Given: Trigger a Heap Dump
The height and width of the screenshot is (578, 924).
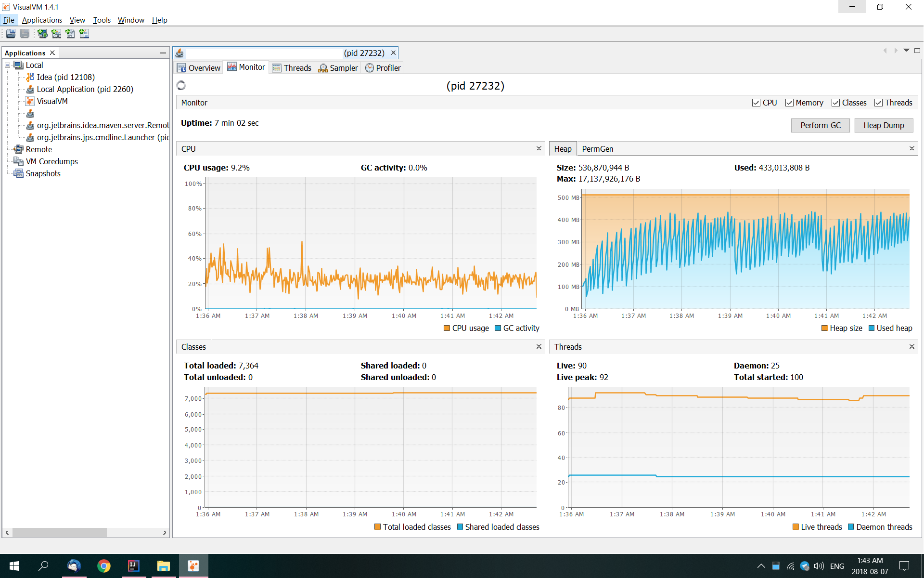Looking at the screenshot, I should click(884, 125).
